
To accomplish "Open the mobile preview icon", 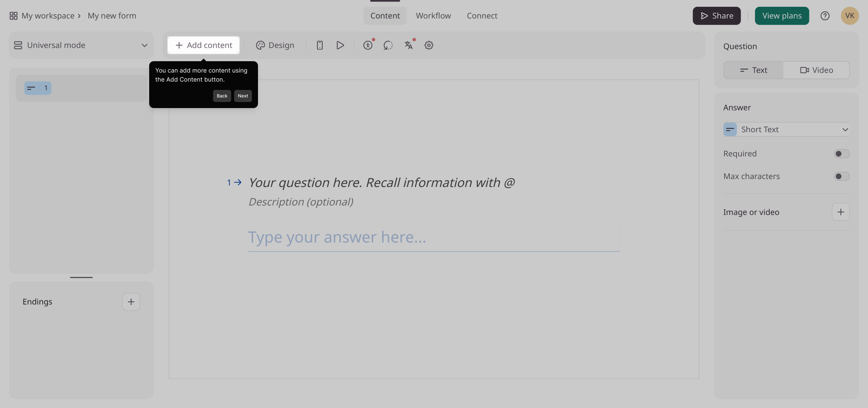I will 320,45.
